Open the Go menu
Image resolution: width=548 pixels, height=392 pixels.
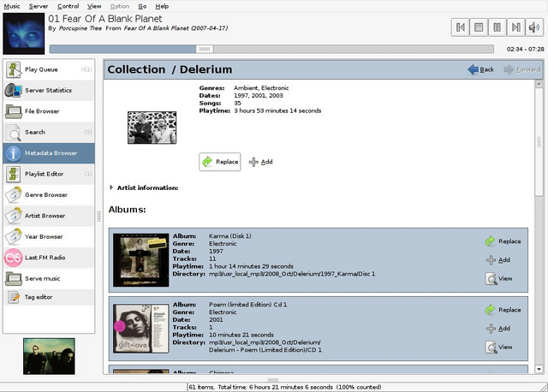pyautogui.click(x=142, y=6)
